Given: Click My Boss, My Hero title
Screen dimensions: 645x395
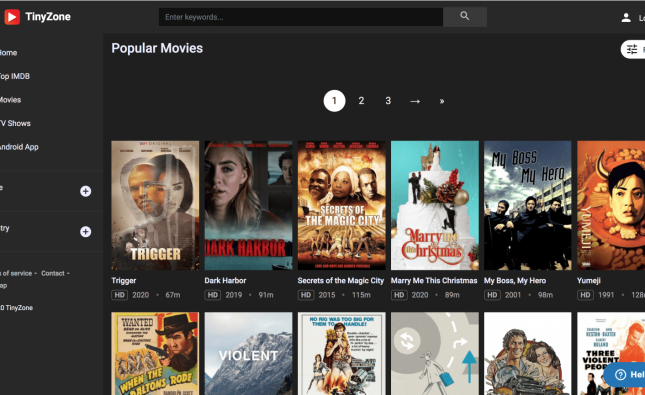Looking at the screenshot, I should coord(515,281).
